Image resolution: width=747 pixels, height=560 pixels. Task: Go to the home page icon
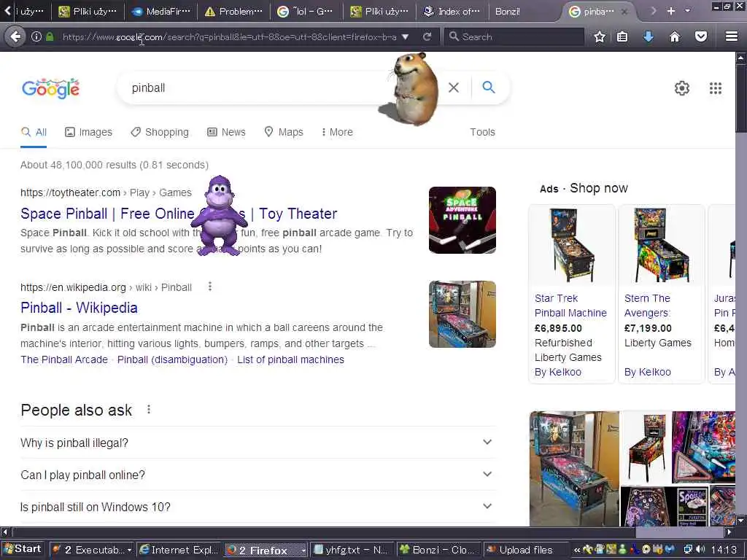click(x=675, y=36)
